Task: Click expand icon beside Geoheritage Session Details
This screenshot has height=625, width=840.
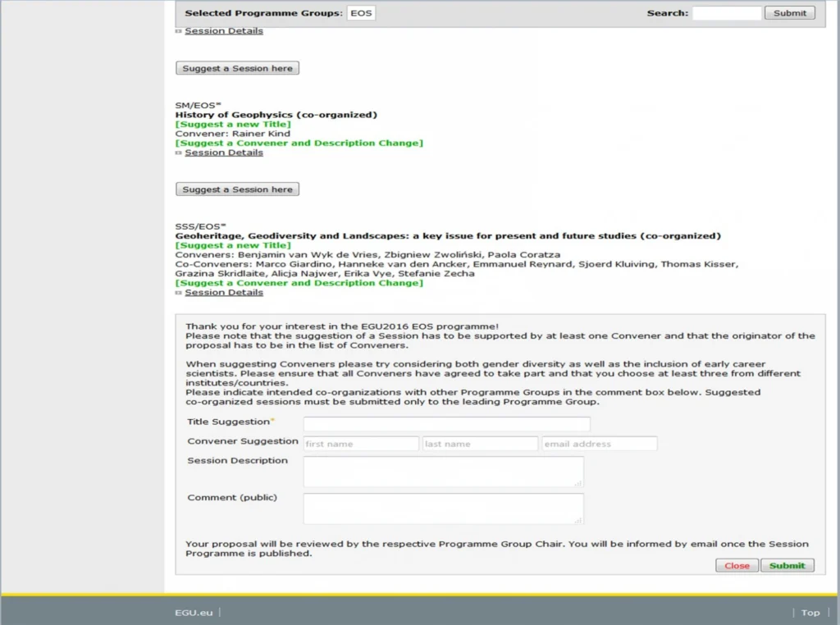Action: click(178, 293)
